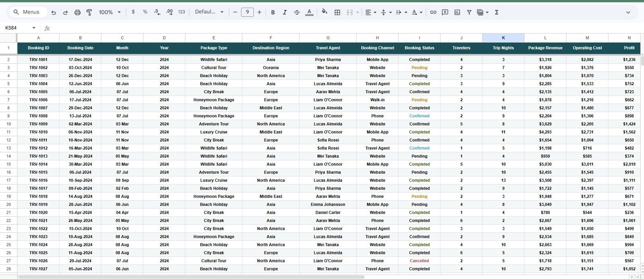Select the Emma Johansson cell

[328, 204]
